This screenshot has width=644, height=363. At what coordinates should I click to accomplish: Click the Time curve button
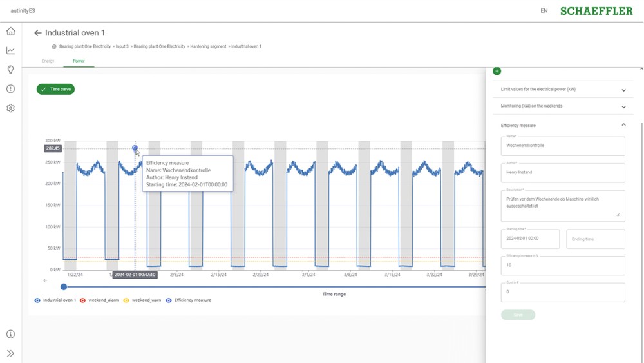click(55, 89)
